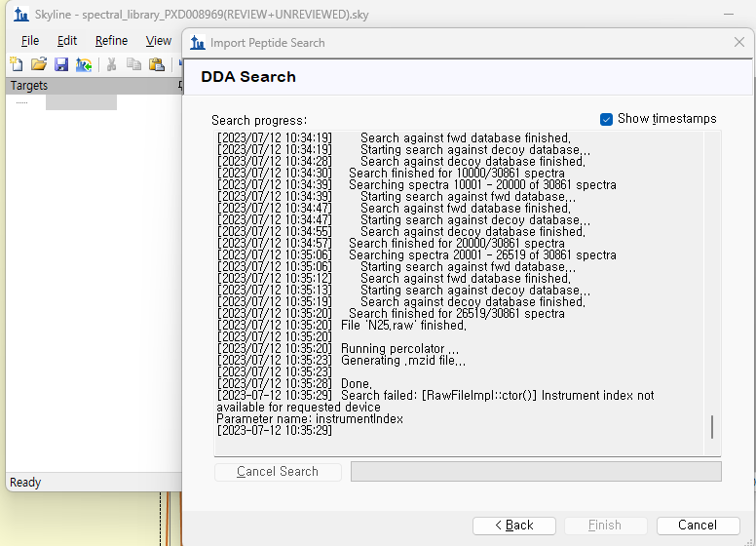Click the Paste clipboard icon
The width and height of the screenshot is (756, 546).
[156, 64]
